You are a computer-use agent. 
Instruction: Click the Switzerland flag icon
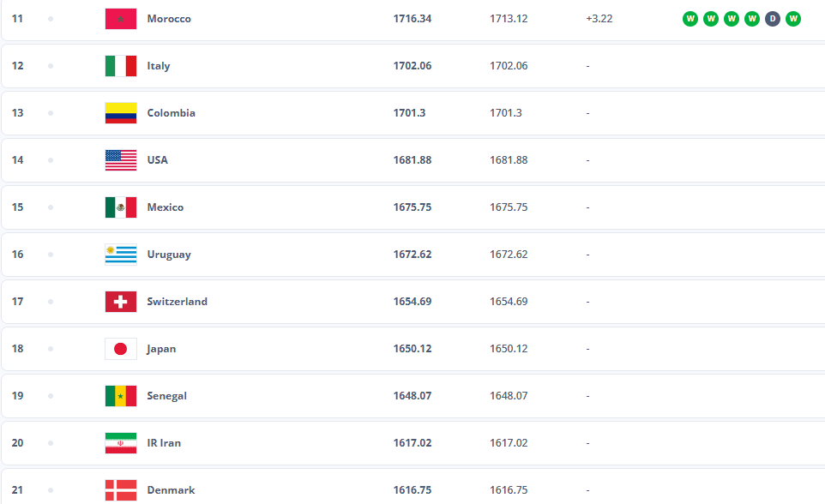click(x=120, y=302)
